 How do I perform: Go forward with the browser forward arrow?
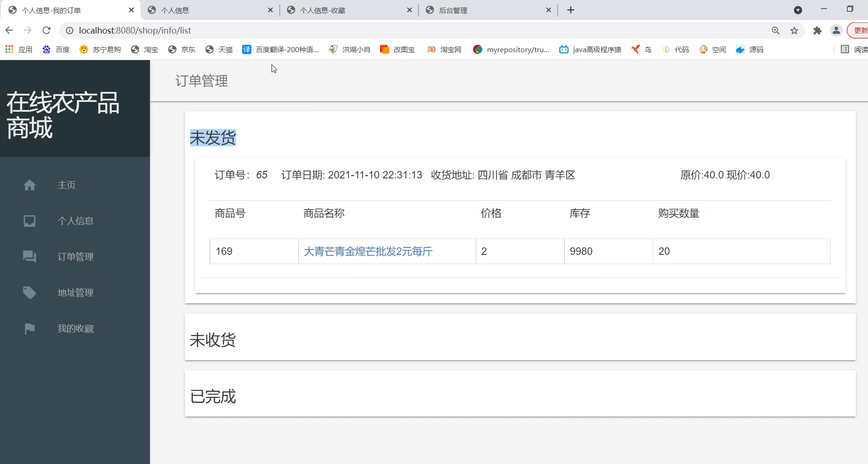coord(28,30)
